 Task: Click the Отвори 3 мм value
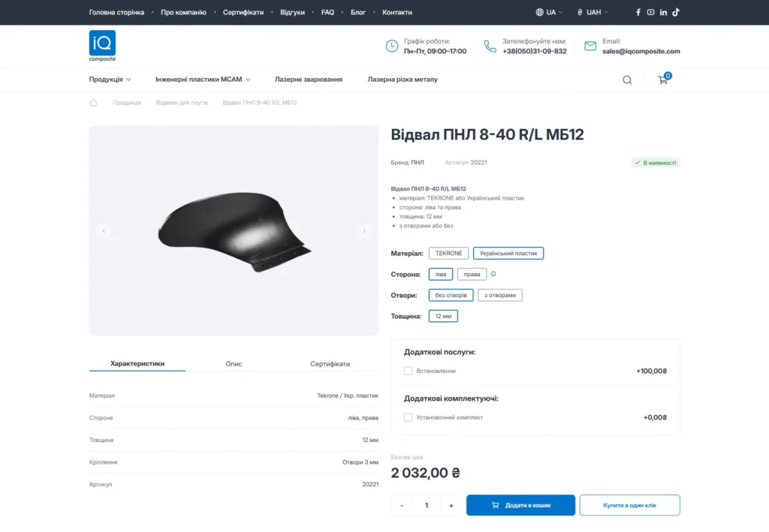tap(360, 462)
